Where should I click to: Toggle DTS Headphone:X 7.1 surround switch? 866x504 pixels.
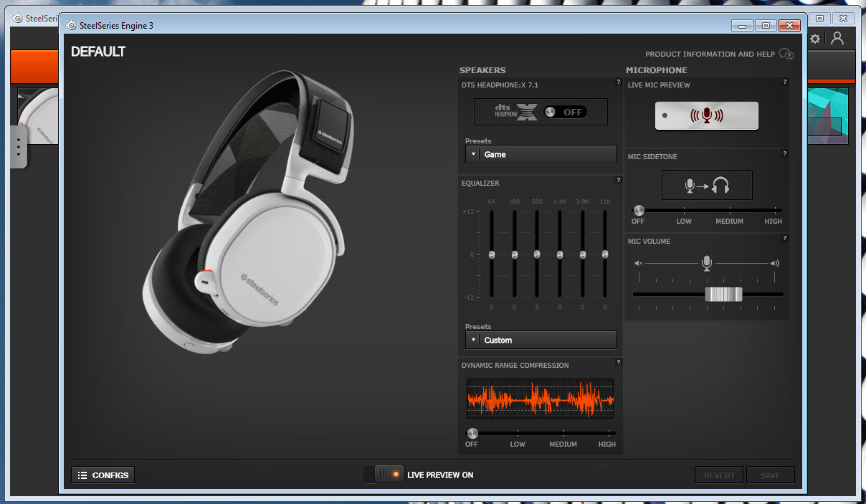coord(565,112)
